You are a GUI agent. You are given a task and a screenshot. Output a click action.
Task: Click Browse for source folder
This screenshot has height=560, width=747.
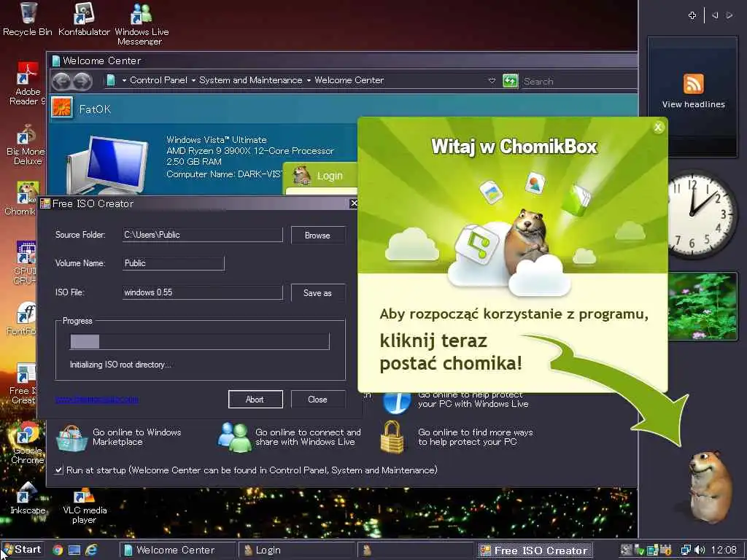click(x=318, y=236)
